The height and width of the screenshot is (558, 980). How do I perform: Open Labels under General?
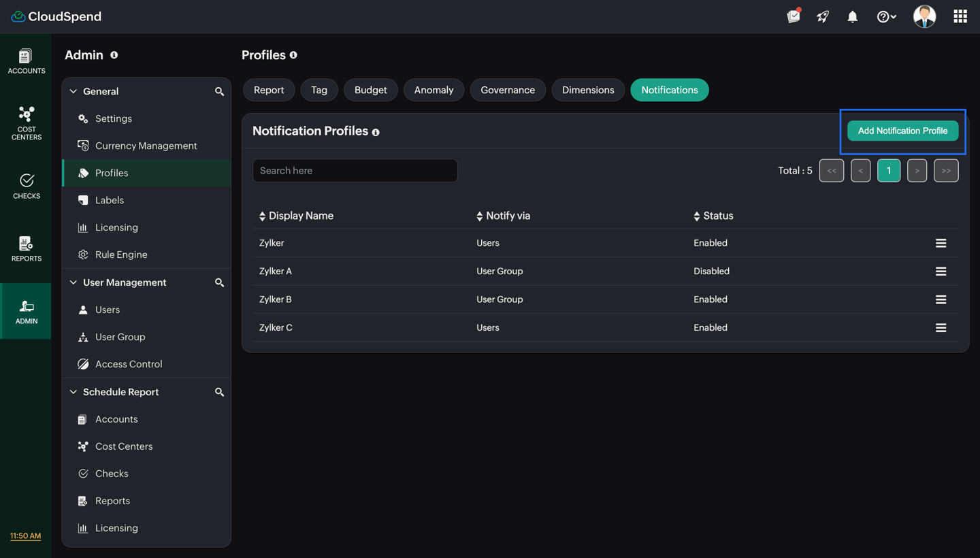[147, 200]
